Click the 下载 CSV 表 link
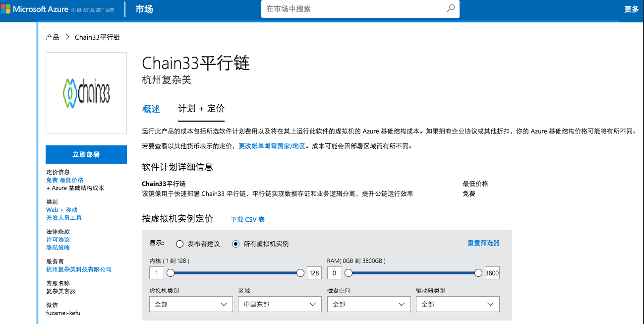644x324 pixels. (x=248, y=219)
